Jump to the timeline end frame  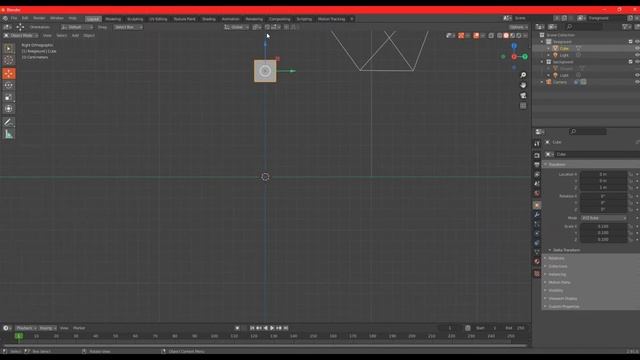286,328
